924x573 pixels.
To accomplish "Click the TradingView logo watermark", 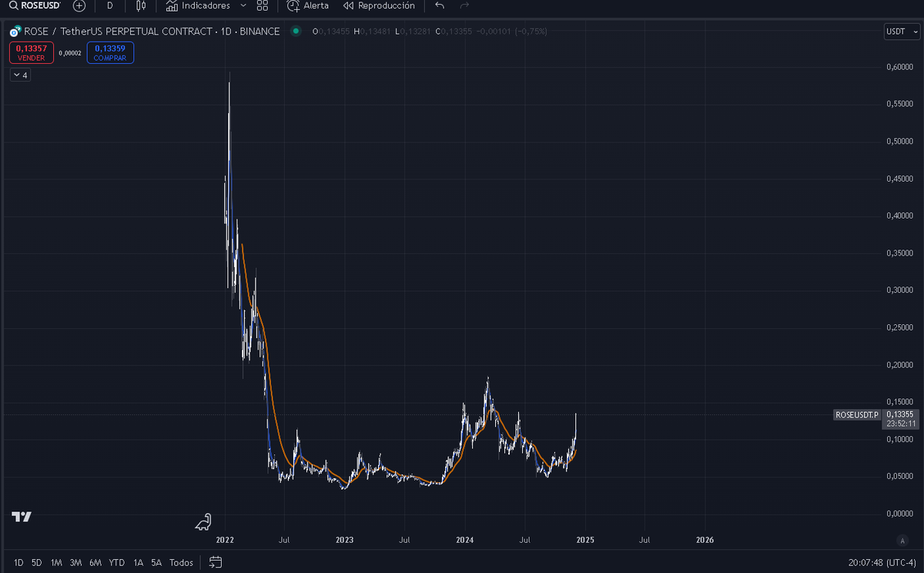I will tap(22, 518).
